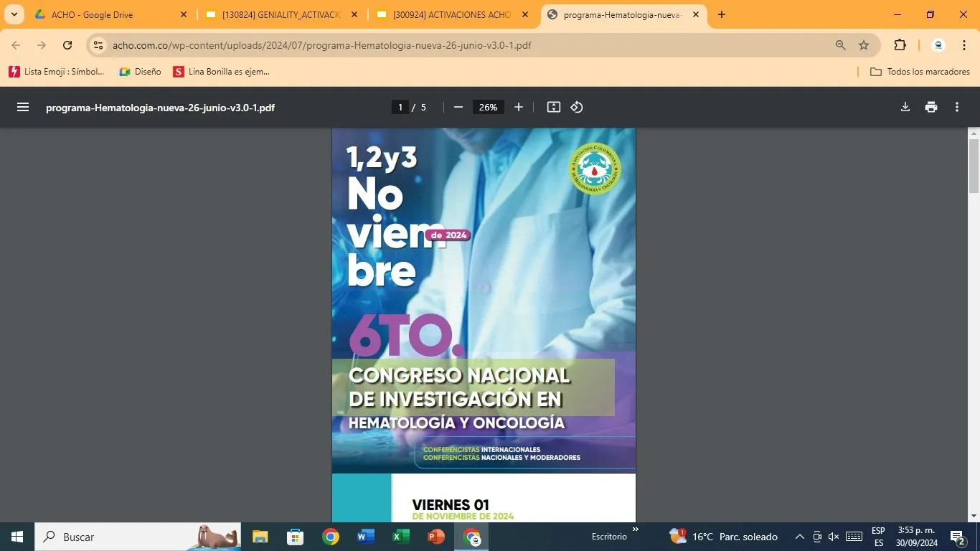Open Todos los marcadores folder

[920, 72]
